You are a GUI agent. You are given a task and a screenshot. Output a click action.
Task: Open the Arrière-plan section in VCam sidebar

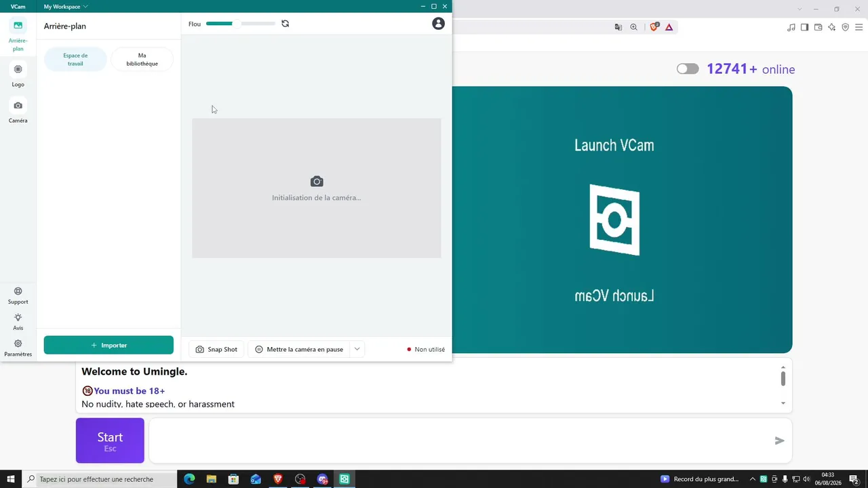[18, 35]
